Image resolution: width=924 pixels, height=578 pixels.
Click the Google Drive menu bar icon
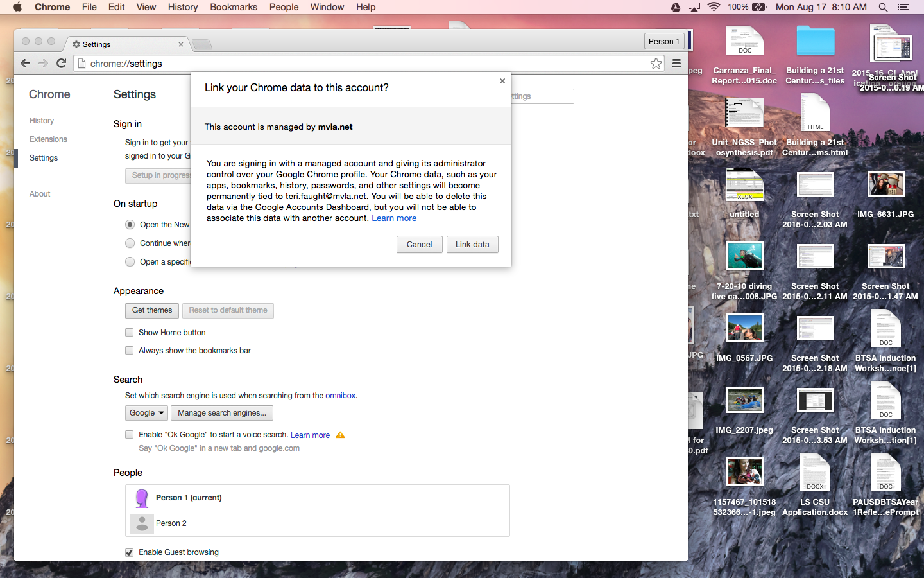click(676, 7)
